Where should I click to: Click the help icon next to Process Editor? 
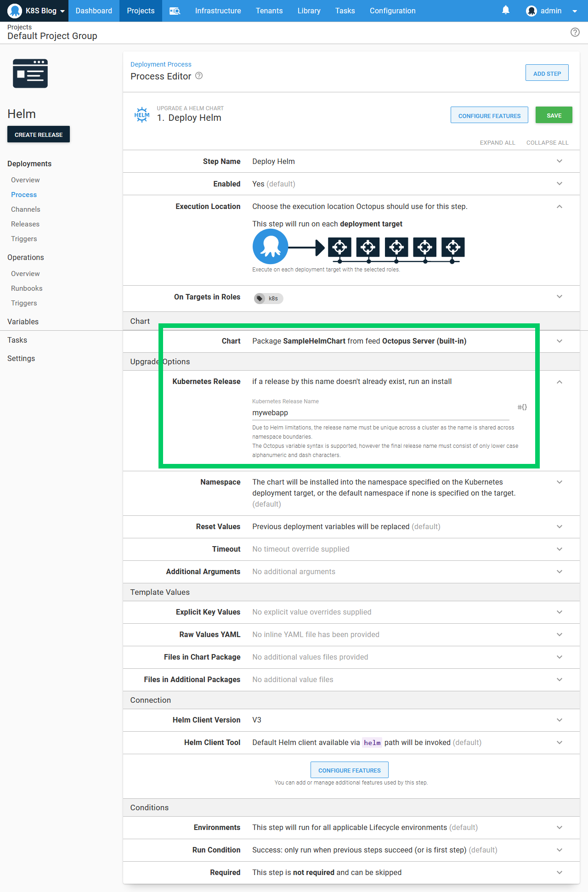point(199,76)
